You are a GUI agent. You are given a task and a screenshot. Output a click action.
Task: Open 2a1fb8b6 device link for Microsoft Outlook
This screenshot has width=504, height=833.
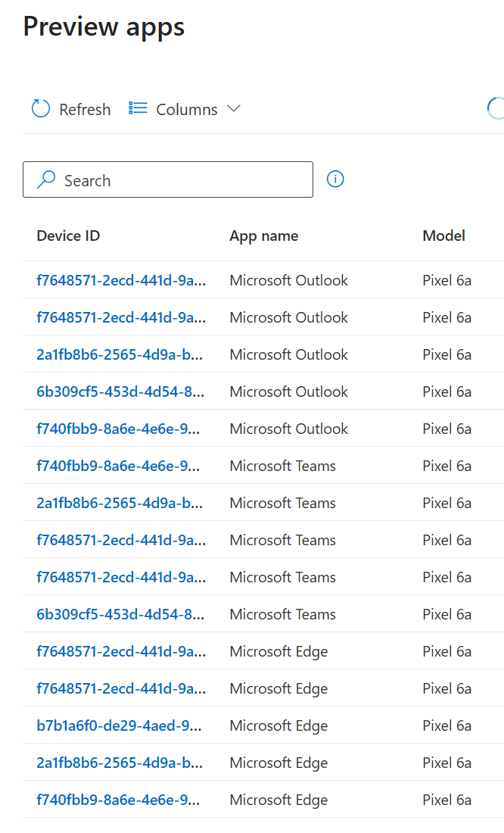pos(120,354)
